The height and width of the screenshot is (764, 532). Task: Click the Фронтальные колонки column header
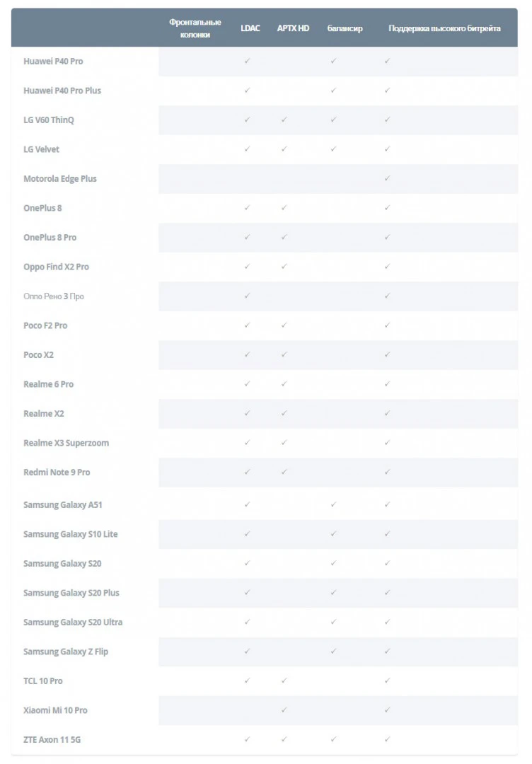(195, 28)
